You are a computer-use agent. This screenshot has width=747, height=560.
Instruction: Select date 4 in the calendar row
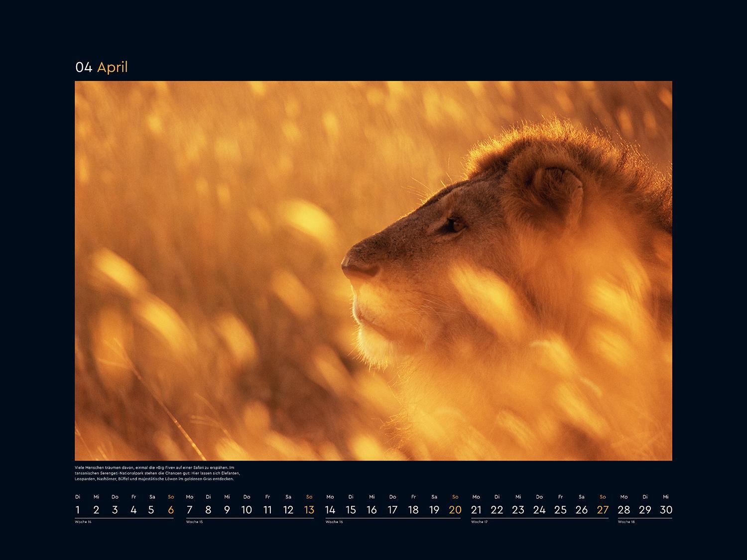tap(133, 510)
